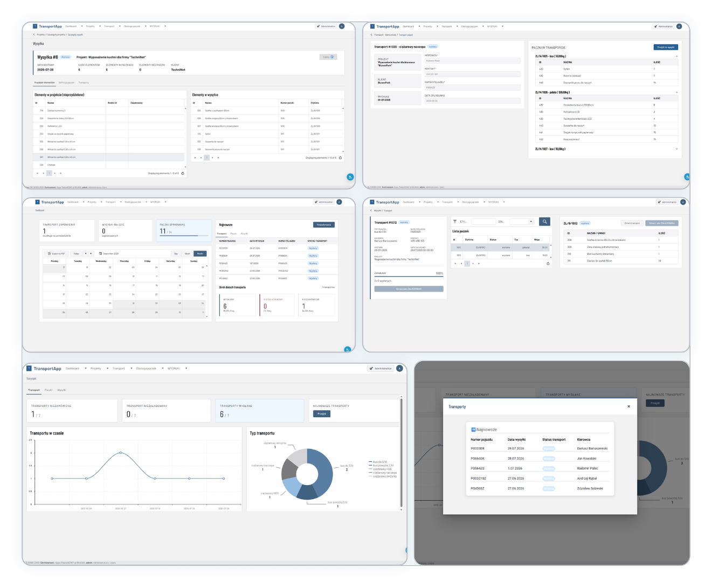Screen dimensions: 712x588
Task: Click Export to PDF above the calendar
Action: [57, 253]
